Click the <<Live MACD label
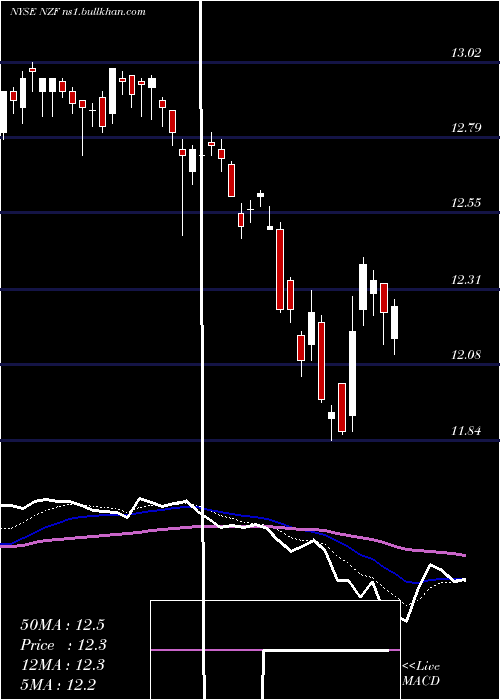Screen dimensions: 500x700 click(x=421, y=673)
